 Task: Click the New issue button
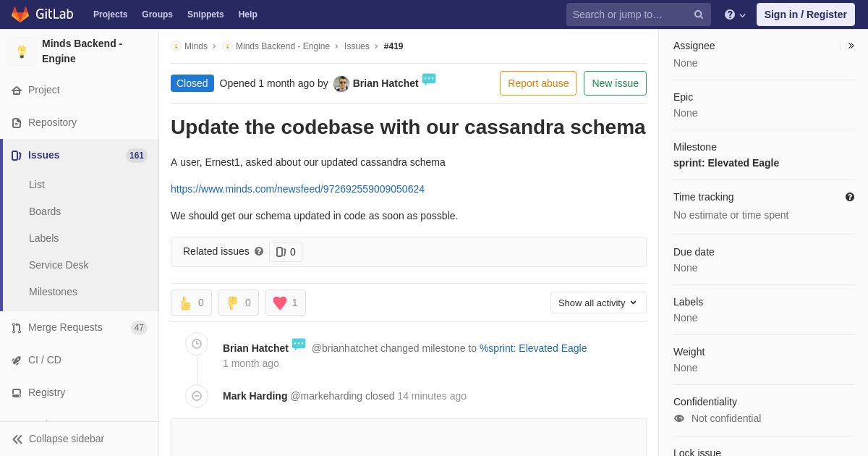(615, 83)
